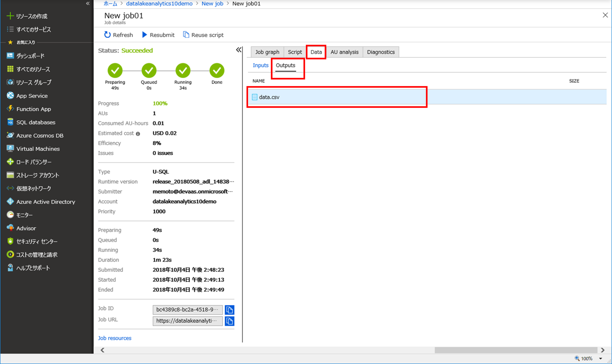Close the New job01 blade

pyautogui.click(x=605, y=15)
